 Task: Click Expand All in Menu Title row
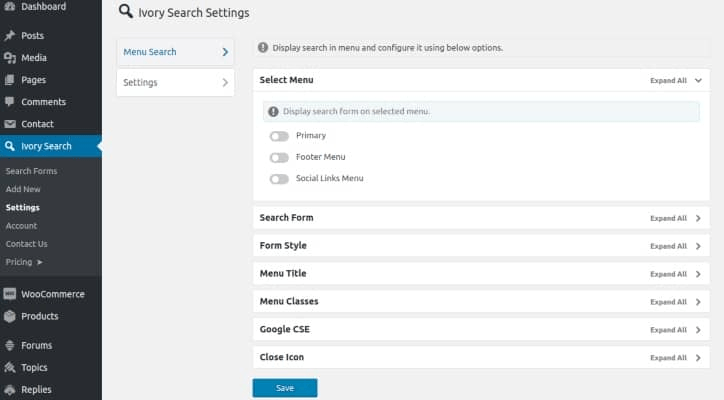(668, 274)
